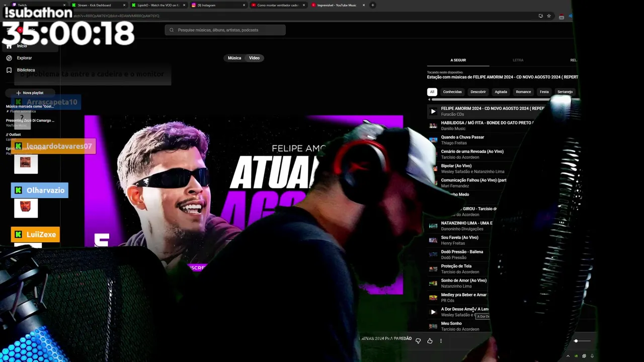Click the Danillo Music artist link

453,129
